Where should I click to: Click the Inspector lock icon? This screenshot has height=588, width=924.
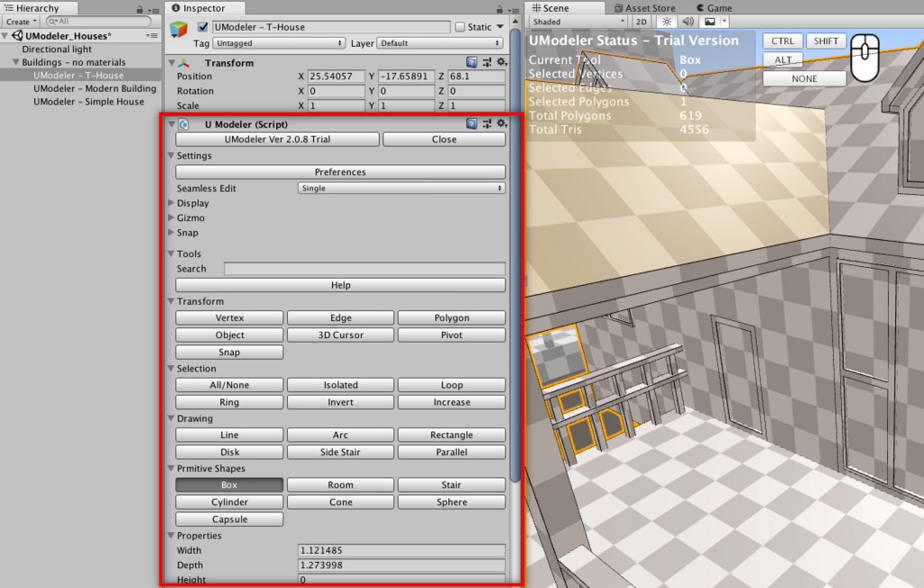click(x=500, y=9)
